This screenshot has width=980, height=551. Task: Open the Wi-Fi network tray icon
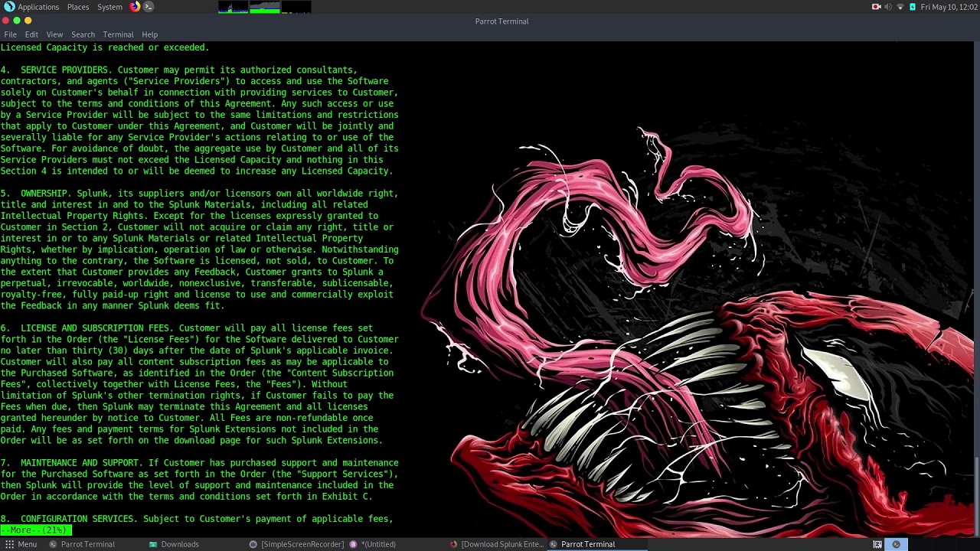[900, 7]
